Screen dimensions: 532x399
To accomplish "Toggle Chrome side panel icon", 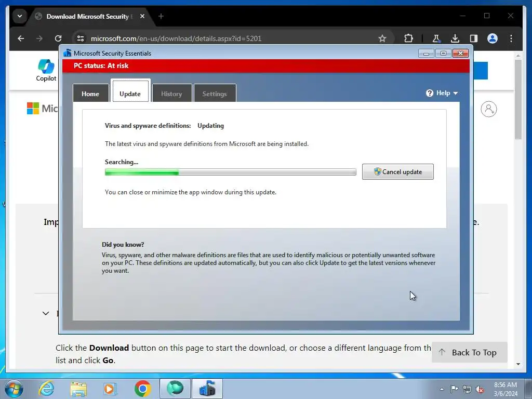I will [x=474, y=38].
